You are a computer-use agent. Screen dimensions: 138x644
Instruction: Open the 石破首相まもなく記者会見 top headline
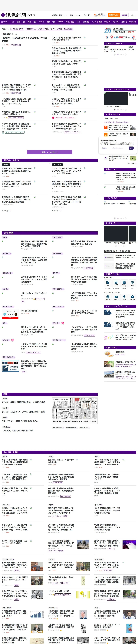click(24, 39)
